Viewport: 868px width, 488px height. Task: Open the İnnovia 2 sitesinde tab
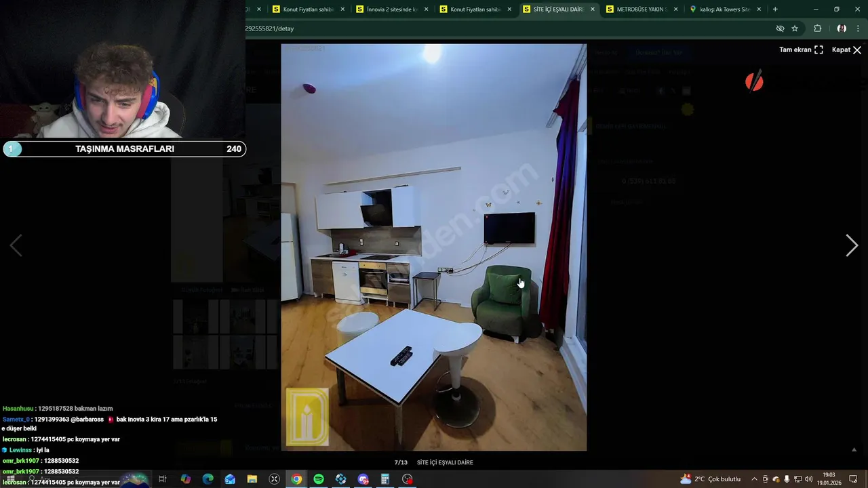click(391, 9)
